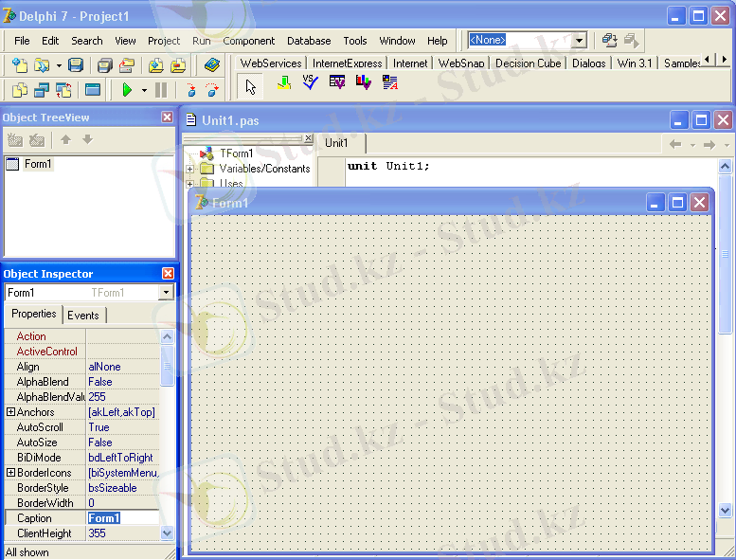Open the Form1 TForm1 object selector dropdown
The height and width of the screenshot is (560, 736).
pos(166,293)
